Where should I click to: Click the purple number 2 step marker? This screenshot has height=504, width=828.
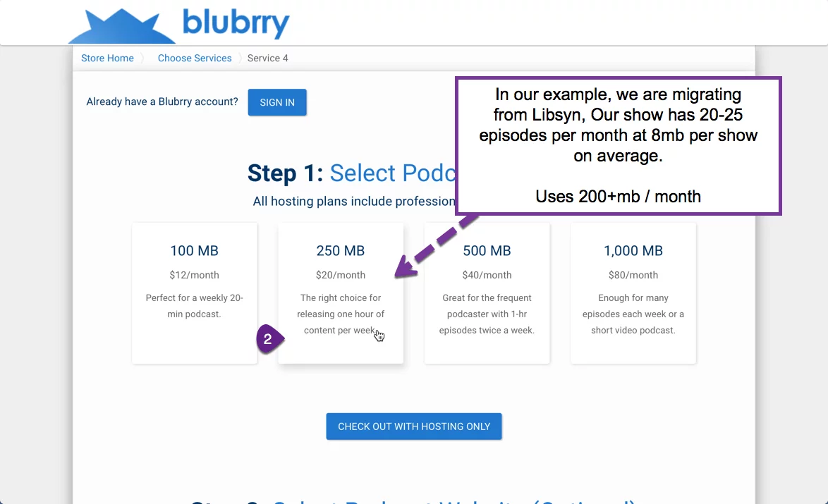[x=270, y=339]
